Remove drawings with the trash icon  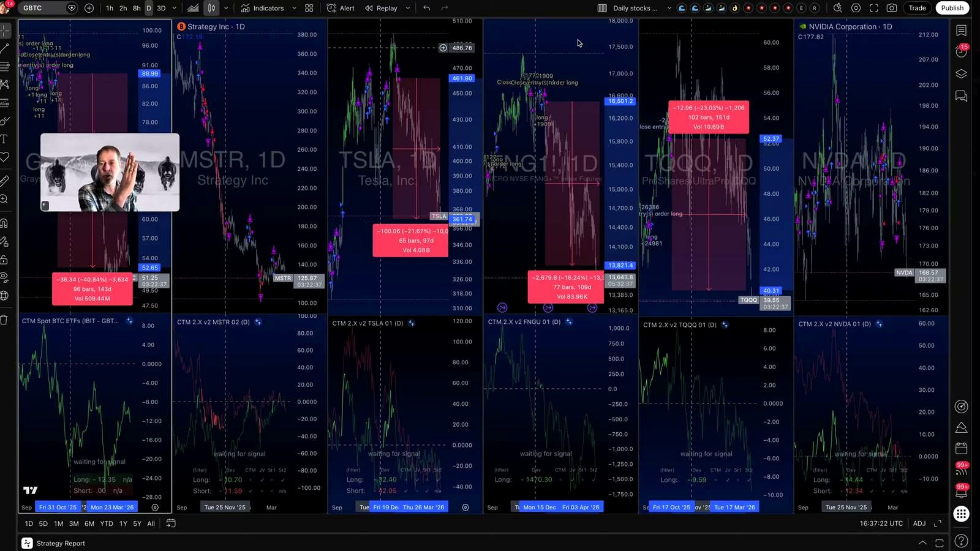(x=4, y=320)
